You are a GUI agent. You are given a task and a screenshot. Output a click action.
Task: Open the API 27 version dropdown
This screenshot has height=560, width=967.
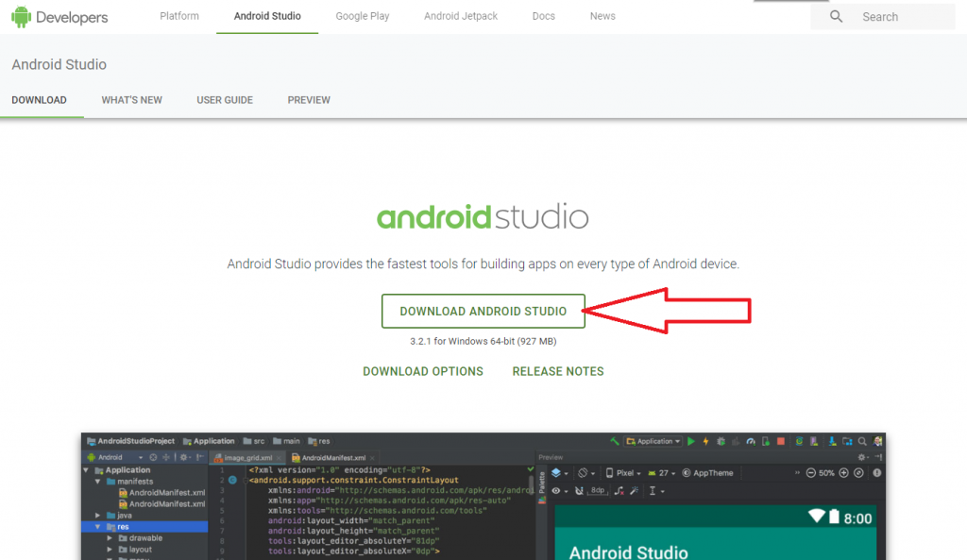(662, 473)
